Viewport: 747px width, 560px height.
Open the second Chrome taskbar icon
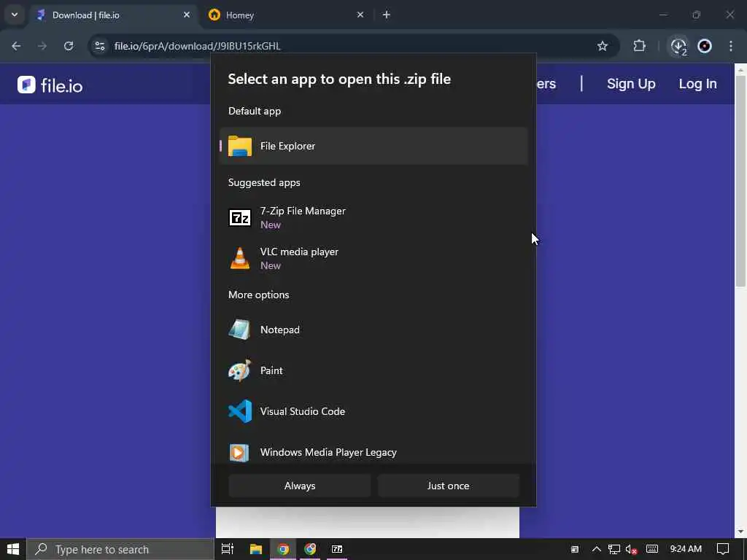click(310, 549)
